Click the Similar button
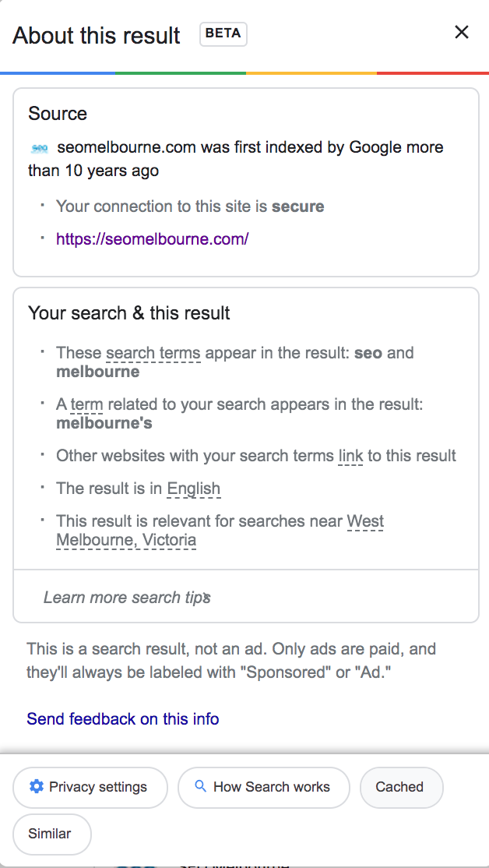 [51, 834]
